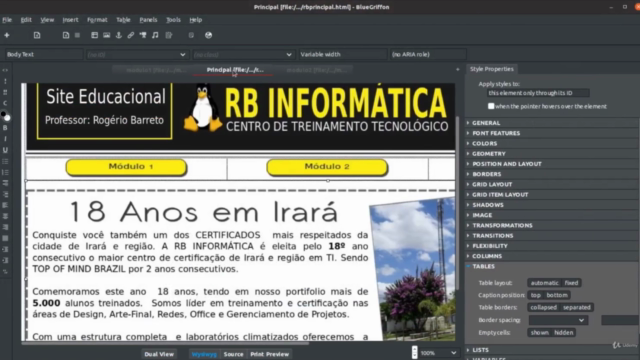Click the numbered list icon in left toolbar
640x360 pixels.
point(5,173)
